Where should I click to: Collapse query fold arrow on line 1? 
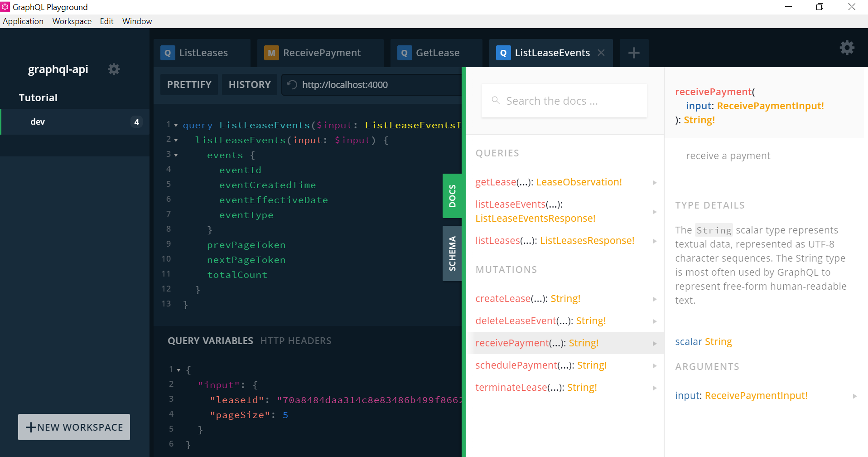(x=176, y=125)
